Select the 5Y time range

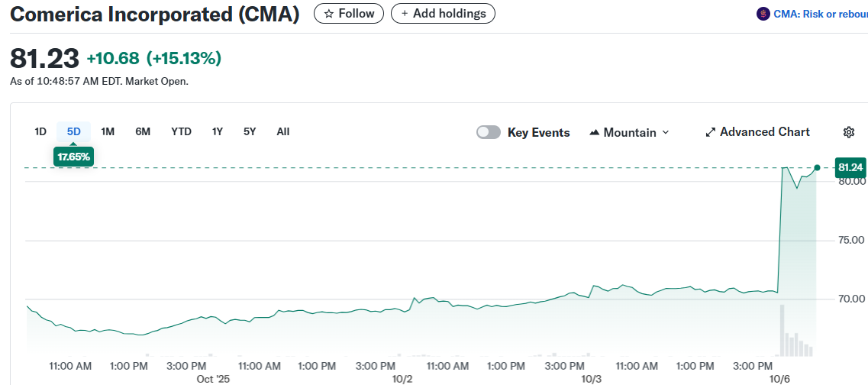click(x=250, y=131)
